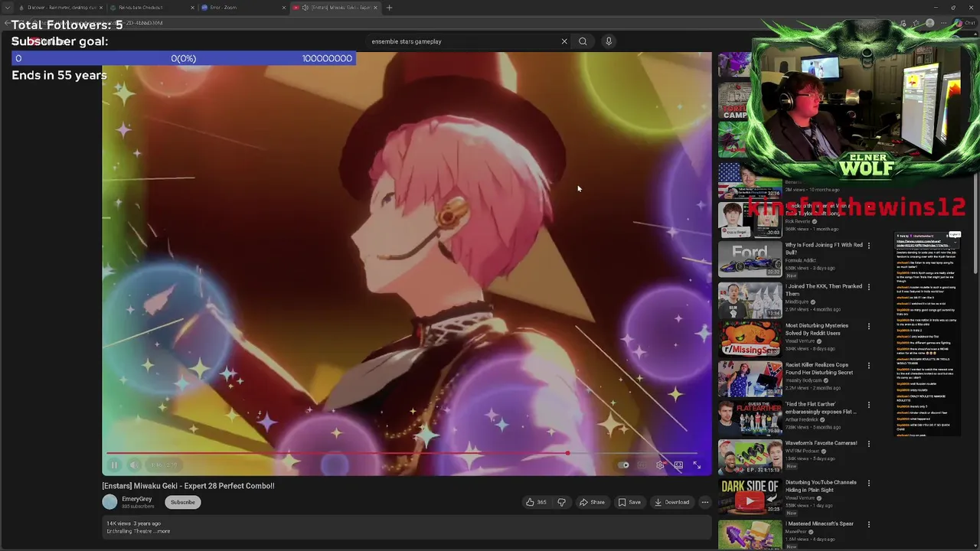The image size is (980, 551).
Task: Dislike the video with the thumbs down
Action: 561,502
